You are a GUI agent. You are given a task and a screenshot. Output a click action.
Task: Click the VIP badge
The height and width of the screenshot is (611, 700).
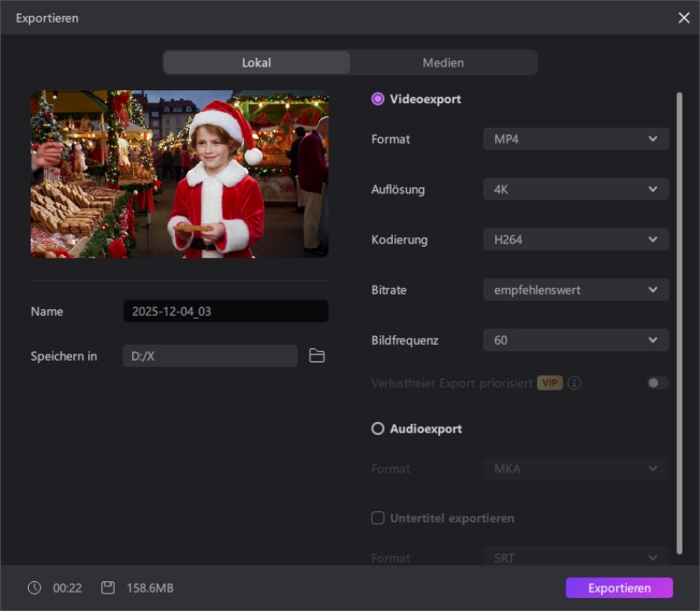pos(551,383)
